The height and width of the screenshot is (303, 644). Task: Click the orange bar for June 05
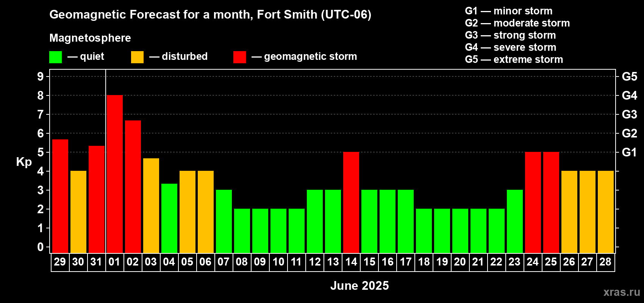pyautogui.click(x=187, y=212)
